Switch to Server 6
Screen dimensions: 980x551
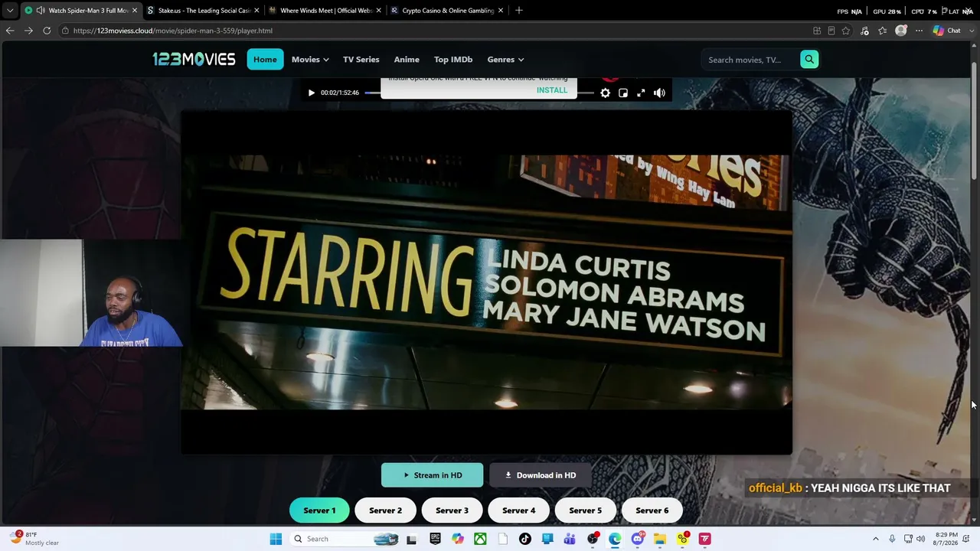pyautogui.click(x=652, y=510)
